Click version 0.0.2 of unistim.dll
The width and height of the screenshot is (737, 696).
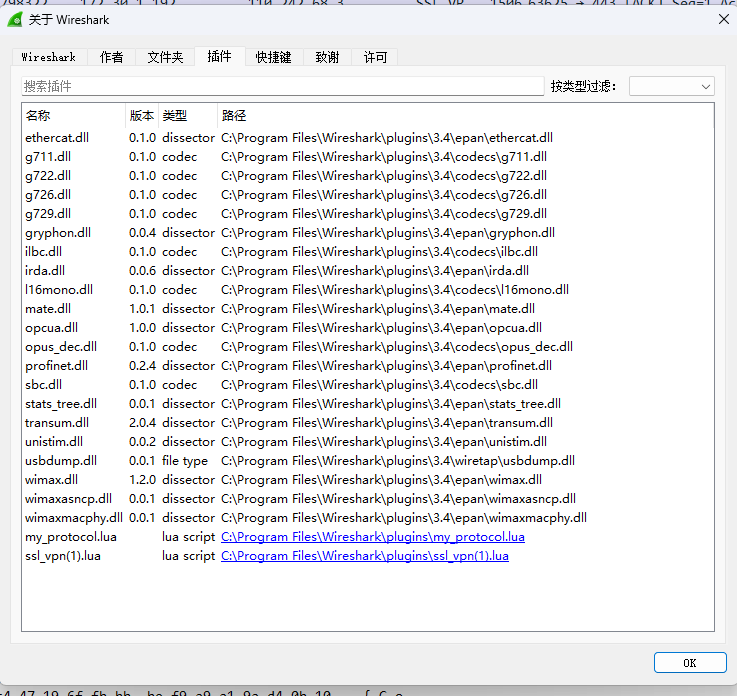pyautogui.click(x=142, y=442)
